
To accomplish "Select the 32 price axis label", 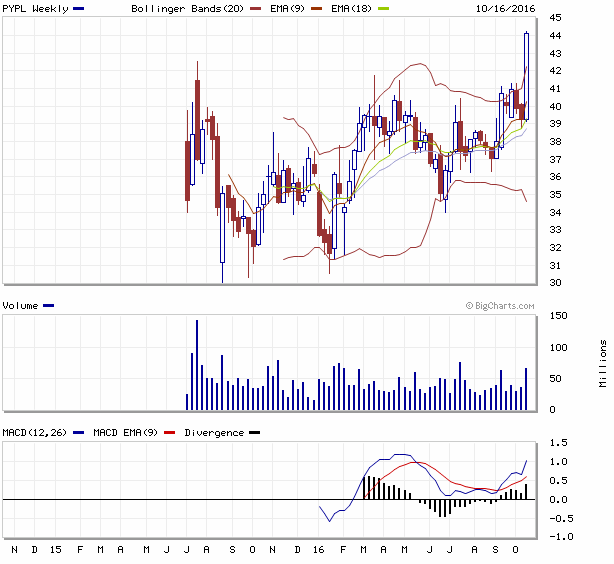I will pyautogui.click(x=555, y=248).
